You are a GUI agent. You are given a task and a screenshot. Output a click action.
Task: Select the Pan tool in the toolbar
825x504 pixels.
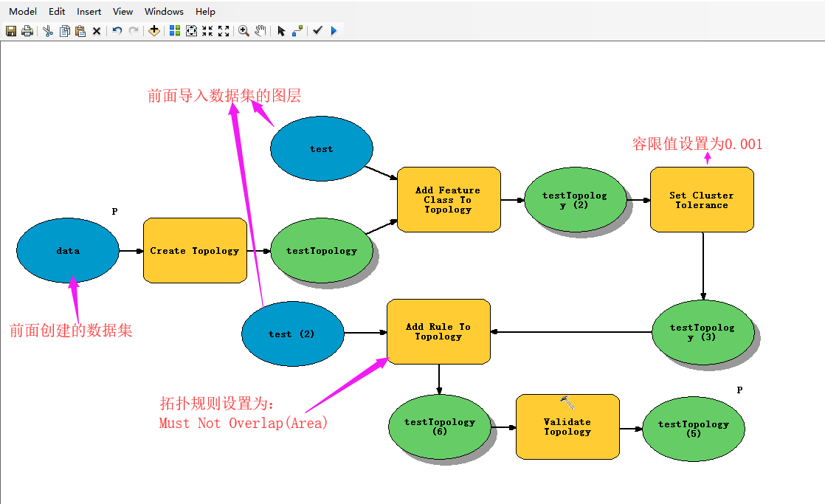[x=260, y=31]
